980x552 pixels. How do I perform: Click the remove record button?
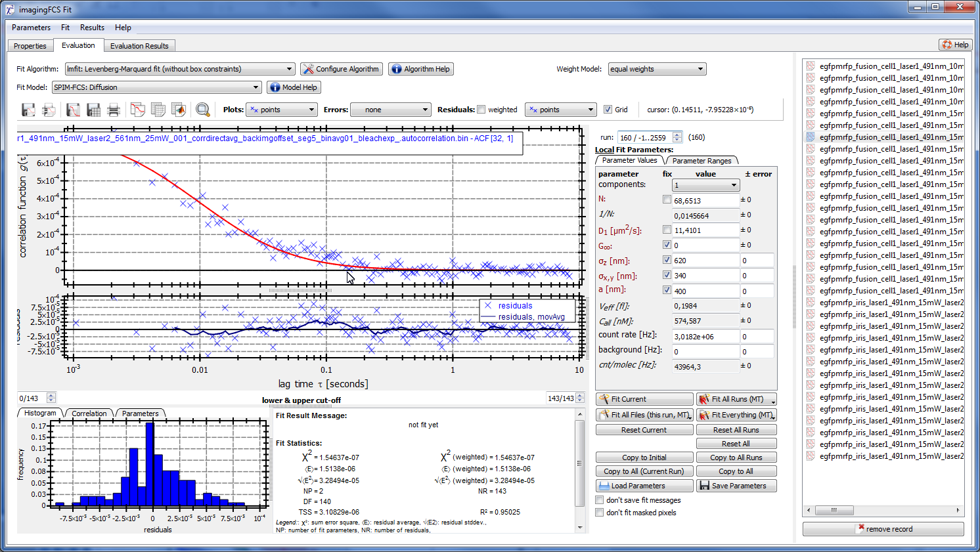883,529
